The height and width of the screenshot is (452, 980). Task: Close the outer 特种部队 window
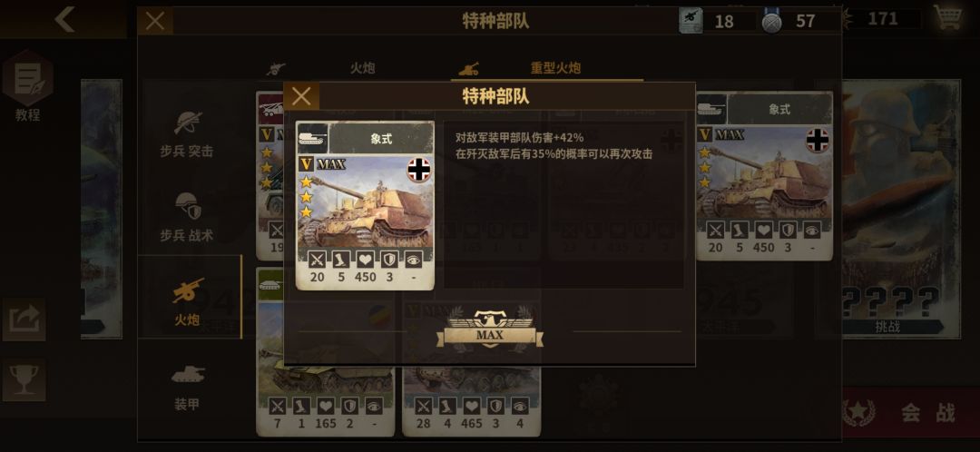coord(155,21)
